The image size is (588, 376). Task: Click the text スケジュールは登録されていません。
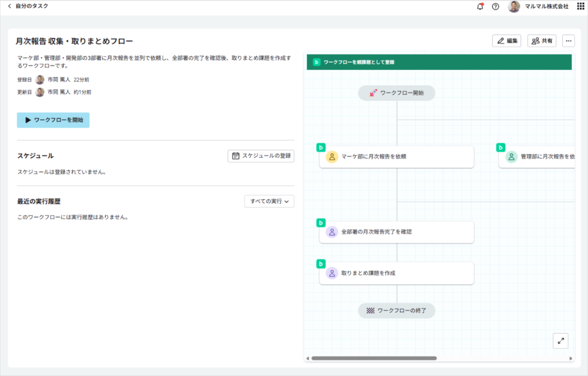(62, 172)
